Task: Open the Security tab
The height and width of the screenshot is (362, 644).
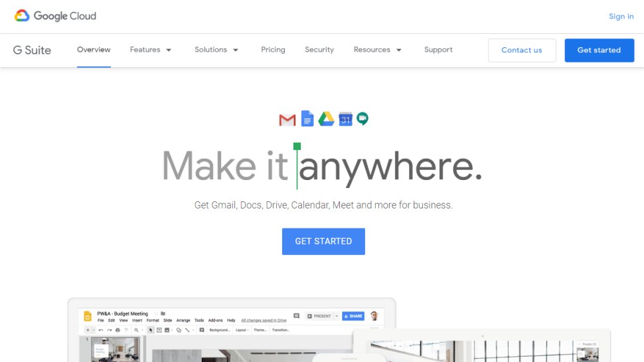Action: click(319, 50)
